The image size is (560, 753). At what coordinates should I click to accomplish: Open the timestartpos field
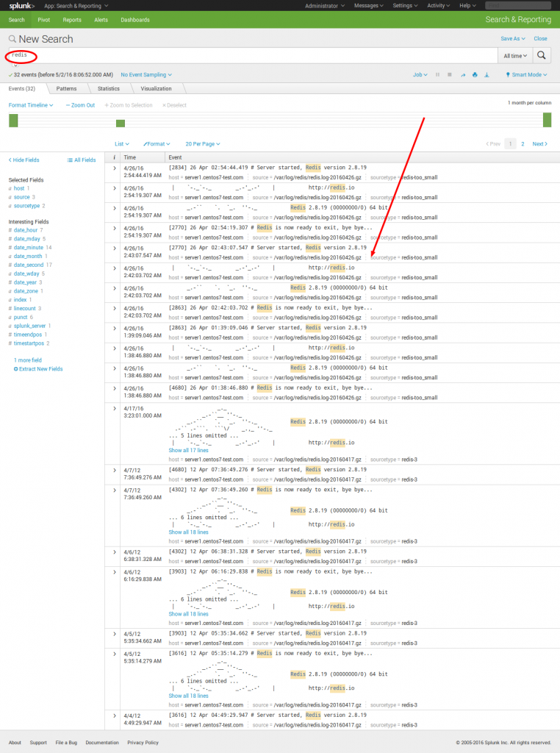pyautogui.click(x=29, y=343)
